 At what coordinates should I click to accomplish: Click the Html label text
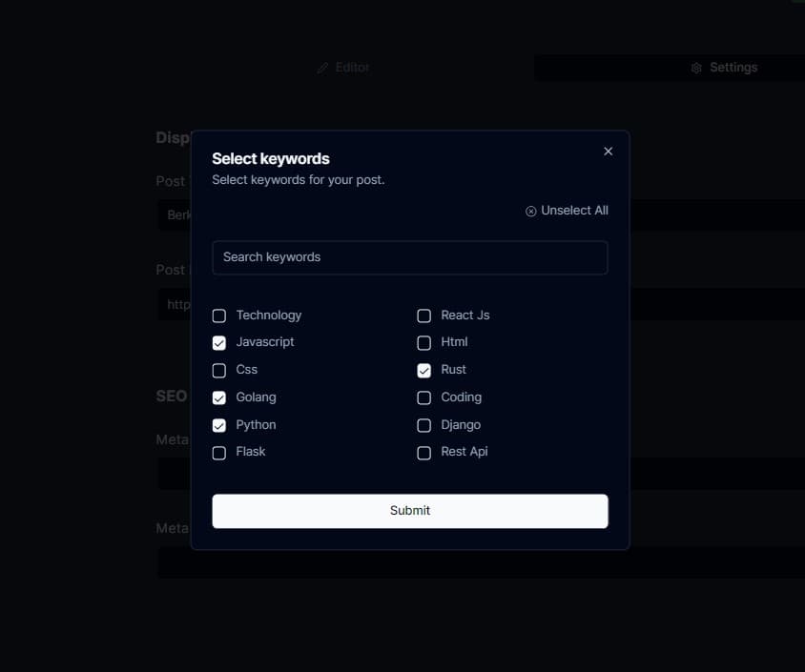pos(454,341)
